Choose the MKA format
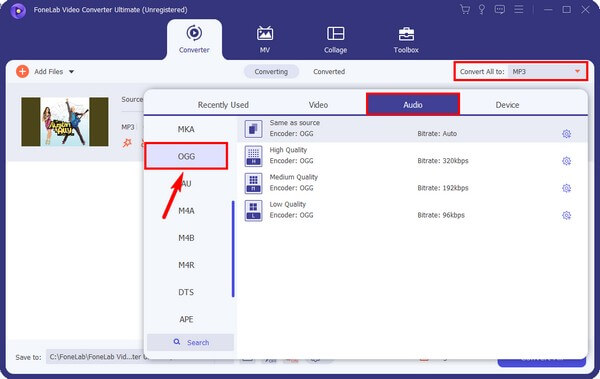 pos(186,129)
